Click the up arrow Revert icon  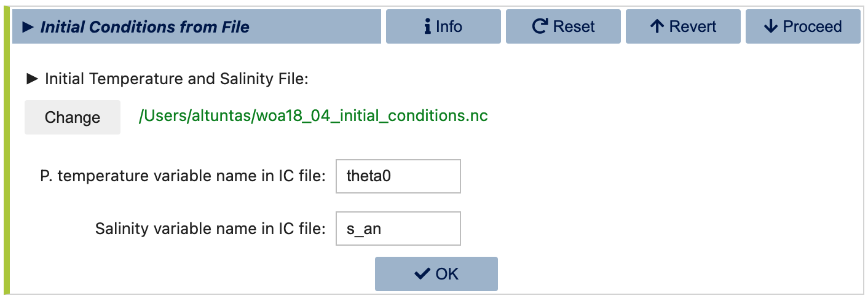click(657, 26)
